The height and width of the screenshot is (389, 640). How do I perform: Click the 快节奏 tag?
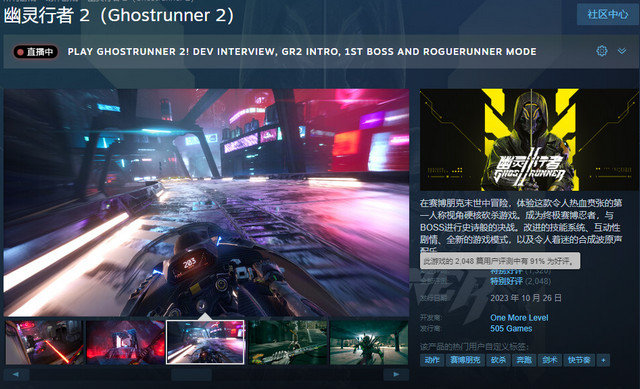pyautogui.click(x=579, y=360)
